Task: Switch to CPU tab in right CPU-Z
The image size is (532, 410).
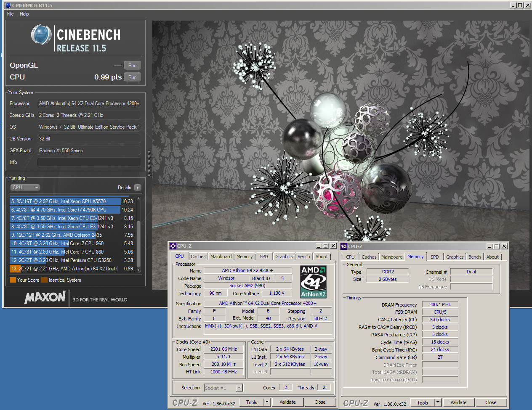Action: pos(350,257)
